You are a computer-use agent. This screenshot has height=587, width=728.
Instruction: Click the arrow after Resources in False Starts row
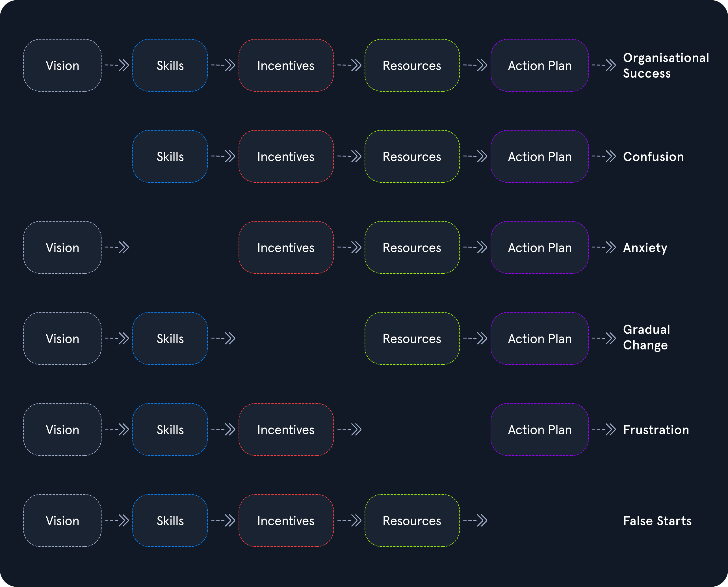tap(475, 520)
